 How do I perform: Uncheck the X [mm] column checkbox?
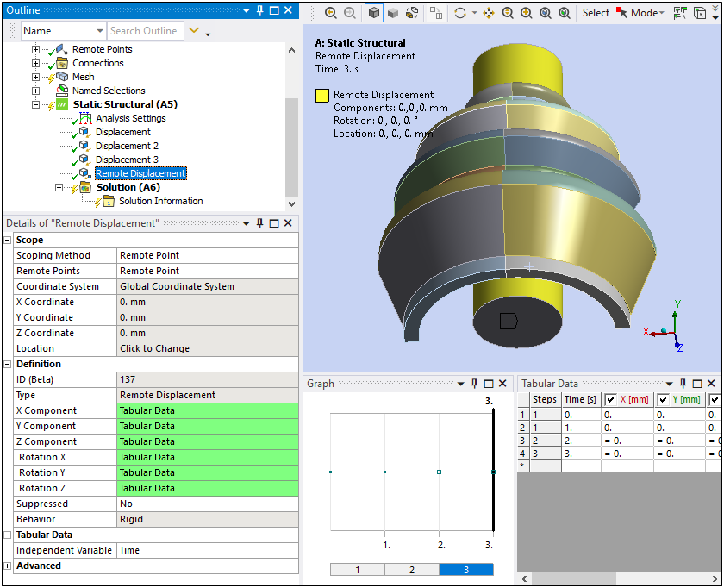(x=610, y=399)
